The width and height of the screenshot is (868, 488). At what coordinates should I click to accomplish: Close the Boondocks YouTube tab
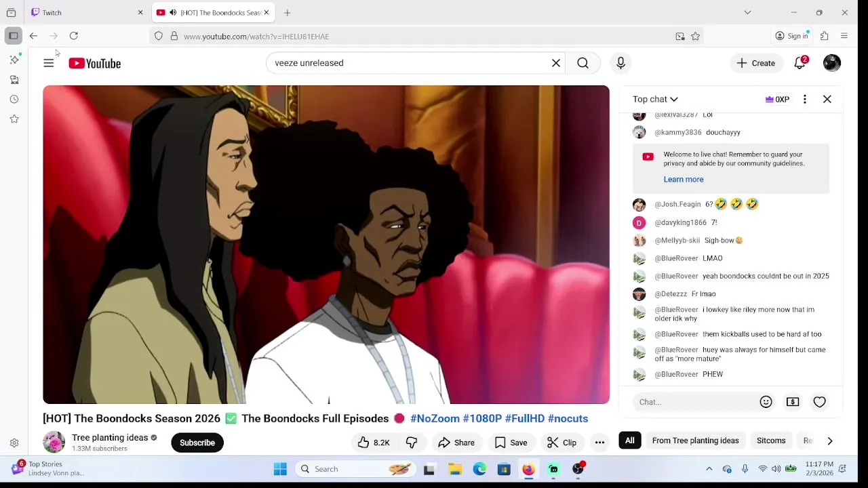coord(267,12)
